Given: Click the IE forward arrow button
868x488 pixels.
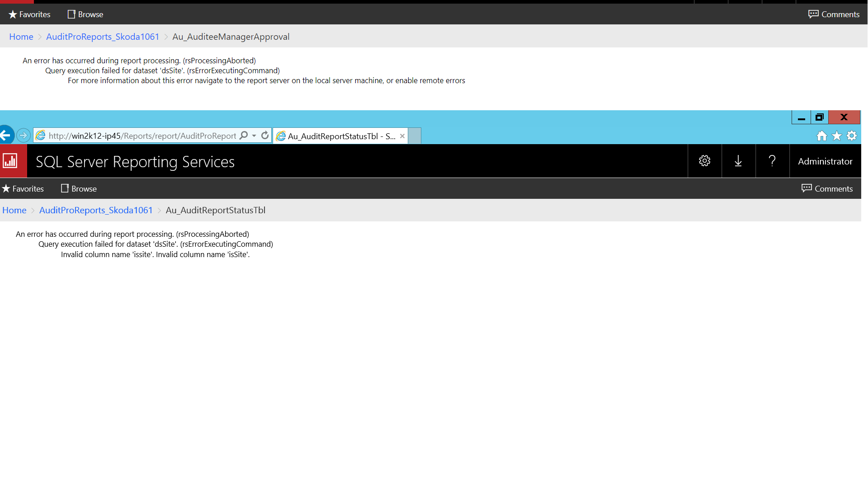Looking at the screenshot, I should click(24, 136).
